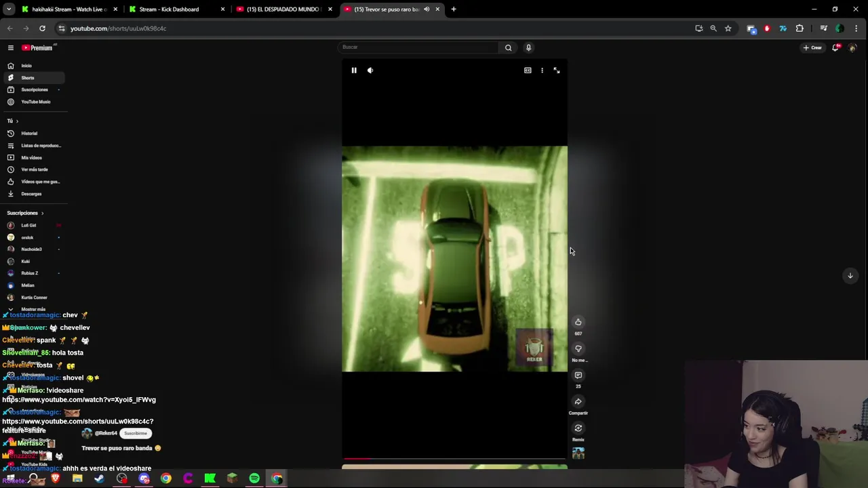
Task: Open Rubius Z channel
Action: click(33, 273)
